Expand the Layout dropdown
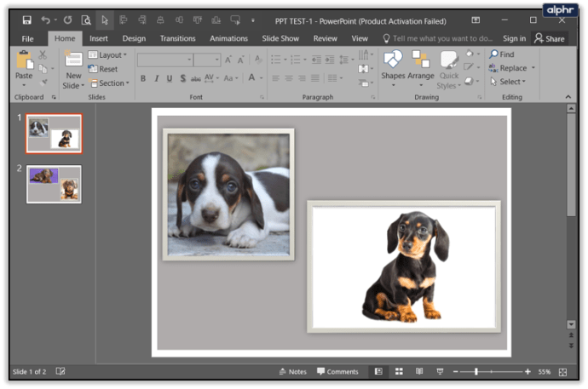Viewport: 588px width, 389px height. tap(112, 55)
